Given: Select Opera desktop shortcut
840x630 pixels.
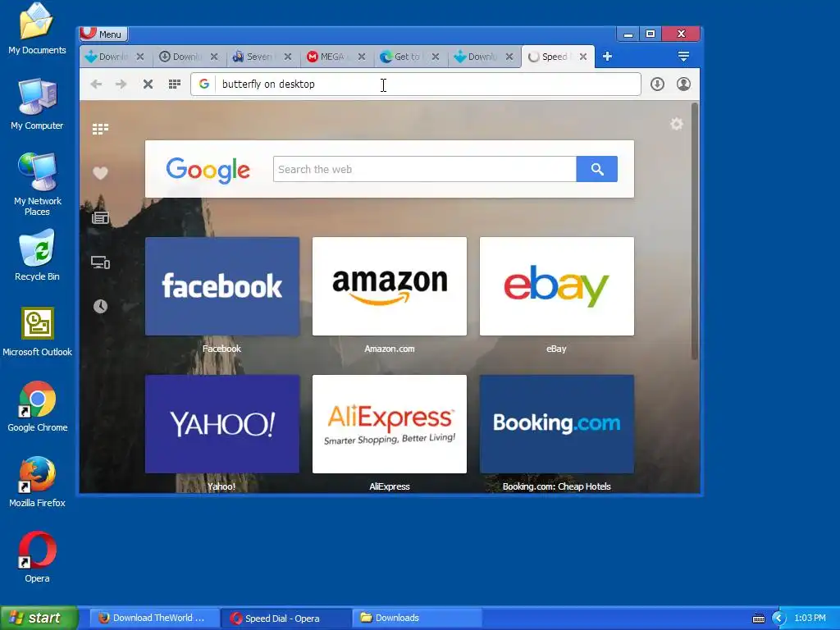Looking at the screenshot, I should [x=37, y=557].
